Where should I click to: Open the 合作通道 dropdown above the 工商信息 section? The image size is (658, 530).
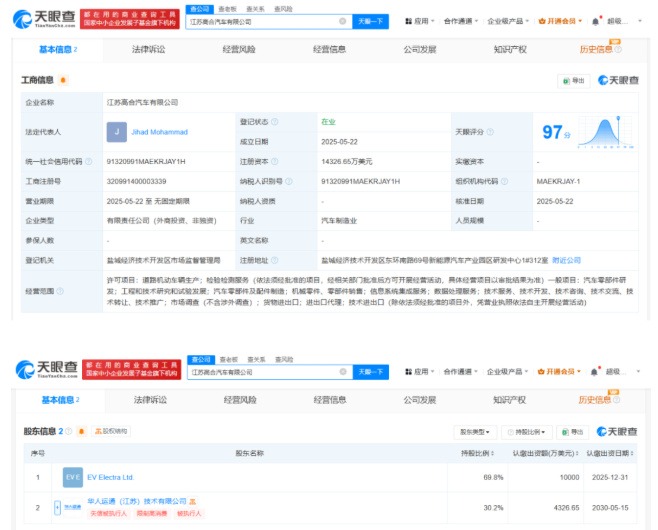(461, 21)
